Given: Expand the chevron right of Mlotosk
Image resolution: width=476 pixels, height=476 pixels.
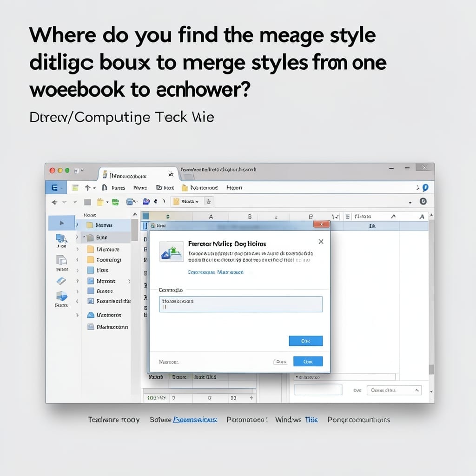Looking at the screenshot, I should click(129, 281).
